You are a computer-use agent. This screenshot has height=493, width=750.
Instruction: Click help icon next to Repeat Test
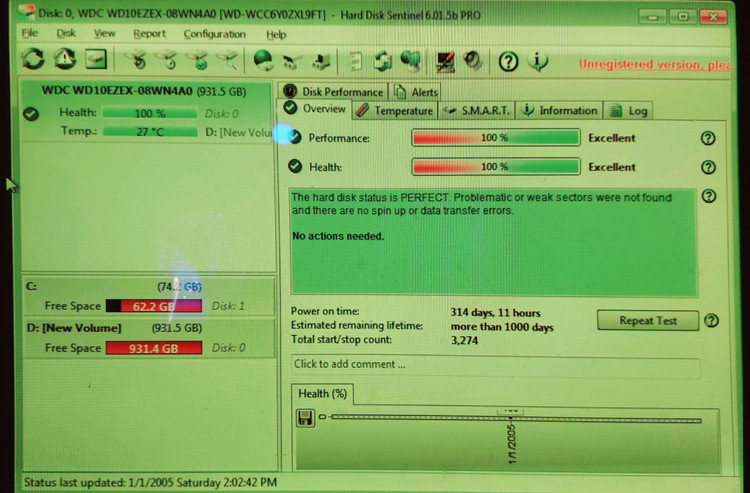[711, 321]
